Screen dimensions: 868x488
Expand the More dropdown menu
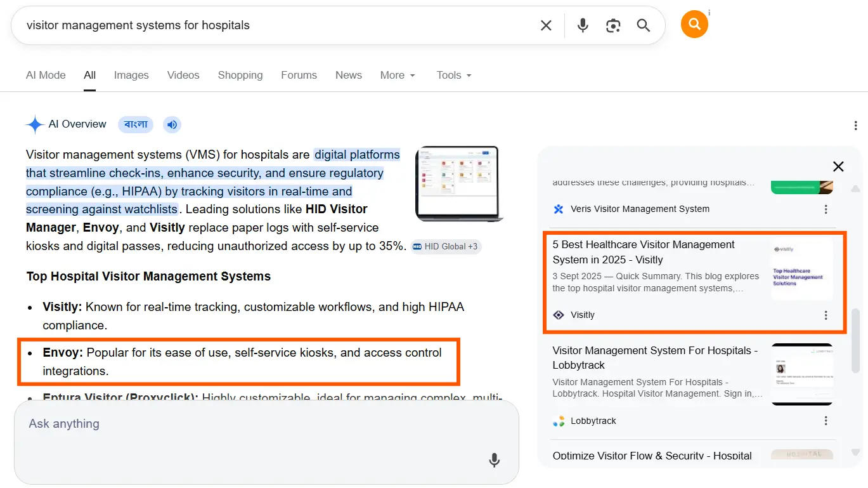(x=398, y=75)
